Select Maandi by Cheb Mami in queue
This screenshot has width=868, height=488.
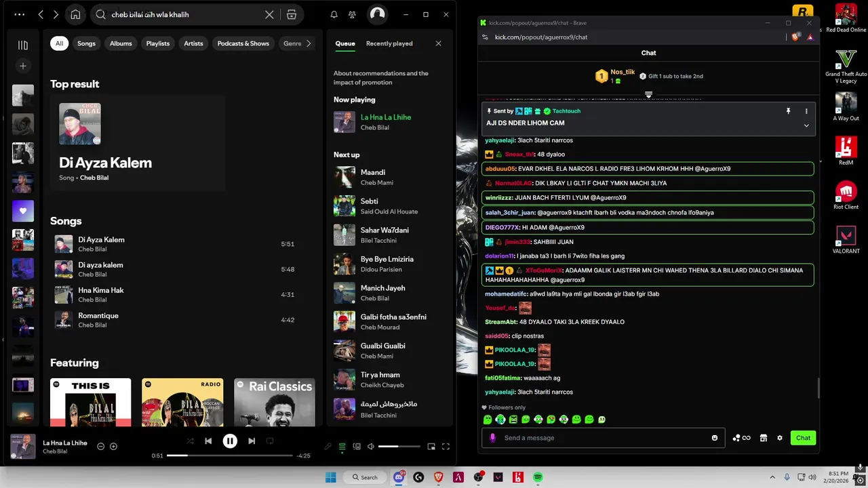point(389,178)
